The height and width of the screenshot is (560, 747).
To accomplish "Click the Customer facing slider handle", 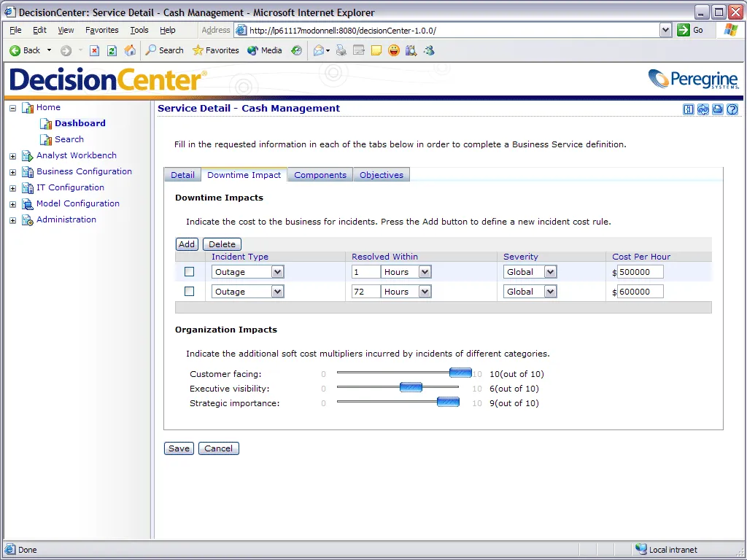I will pyautogui.click(x=461, y=373).
